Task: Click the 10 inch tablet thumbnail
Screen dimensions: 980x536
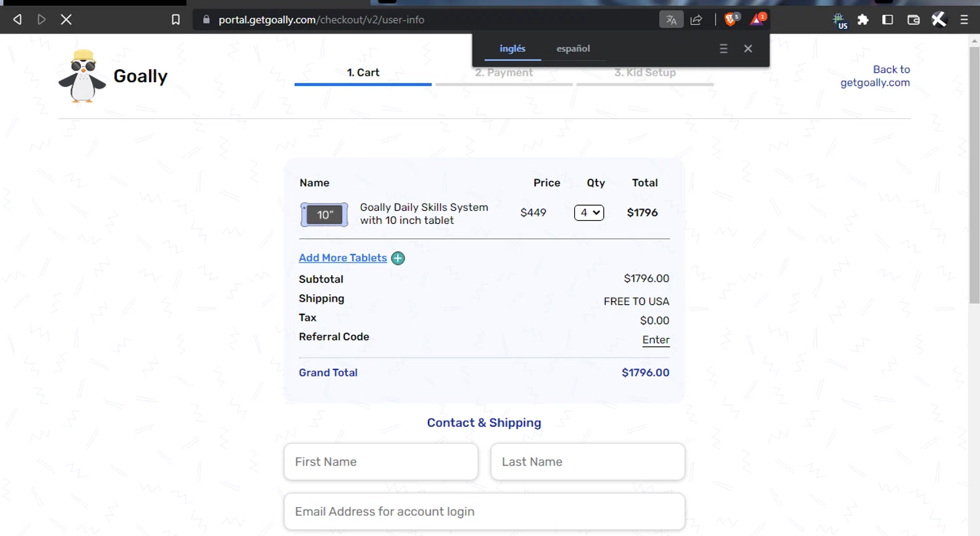Action: tap(324, 214)
